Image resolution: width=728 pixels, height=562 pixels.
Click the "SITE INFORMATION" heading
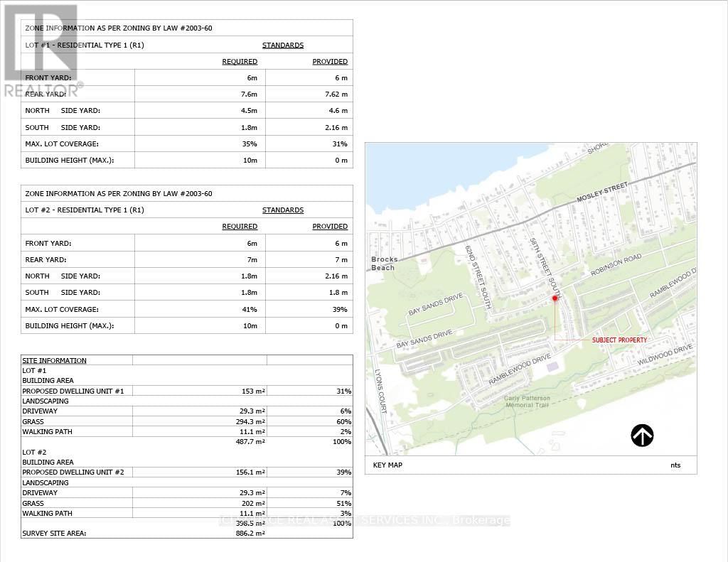pos(54,361)
